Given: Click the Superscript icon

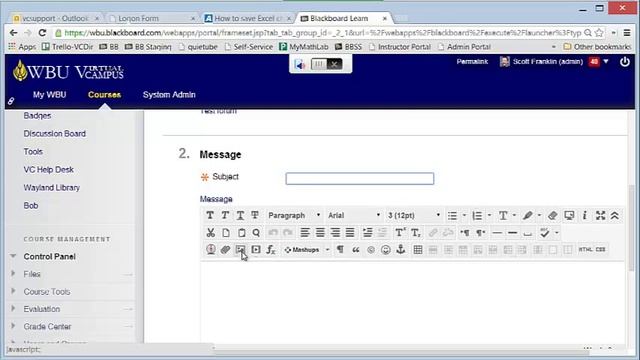Looking at the screenshot, I should pyautogui.click(x=400, y=233).
